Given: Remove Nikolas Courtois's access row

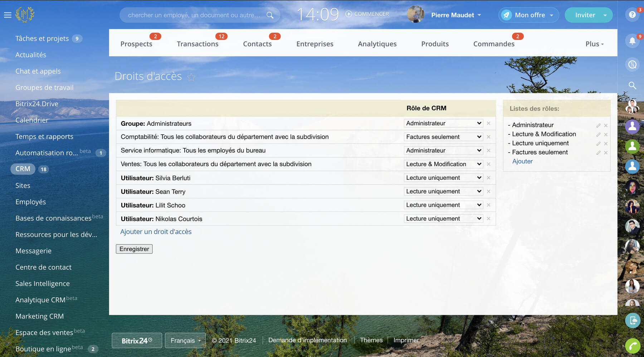Looking at the screenshot, I should (x=488, y=219).
